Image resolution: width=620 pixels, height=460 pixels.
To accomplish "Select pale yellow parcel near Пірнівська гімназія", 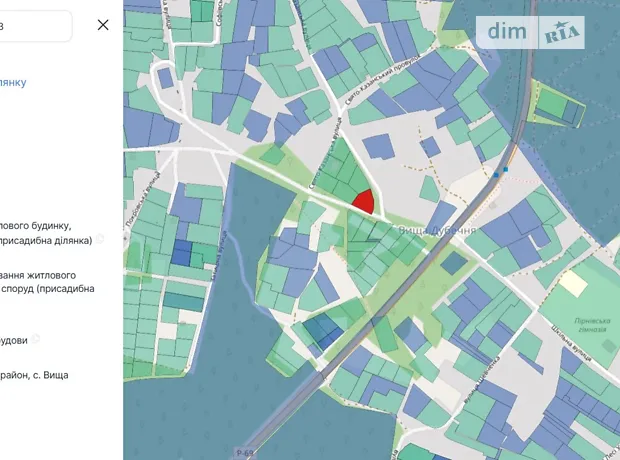I will click(573, 282).
